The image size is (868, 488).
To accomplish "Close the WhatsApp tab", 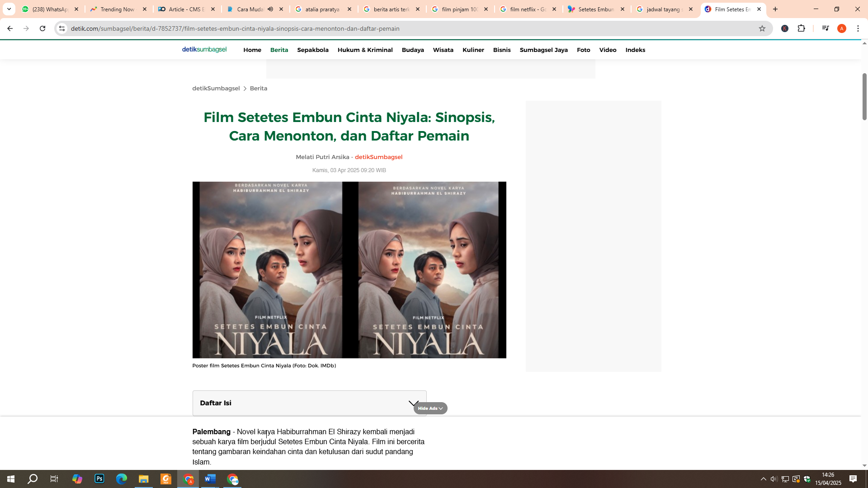I will (x=76, y=9).
